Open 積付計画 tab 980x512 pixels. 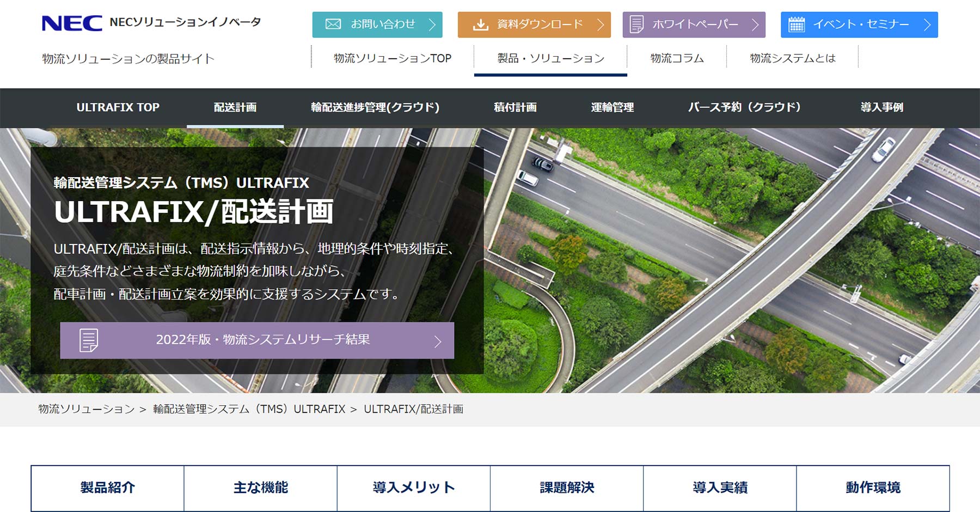tap(515, 107)
